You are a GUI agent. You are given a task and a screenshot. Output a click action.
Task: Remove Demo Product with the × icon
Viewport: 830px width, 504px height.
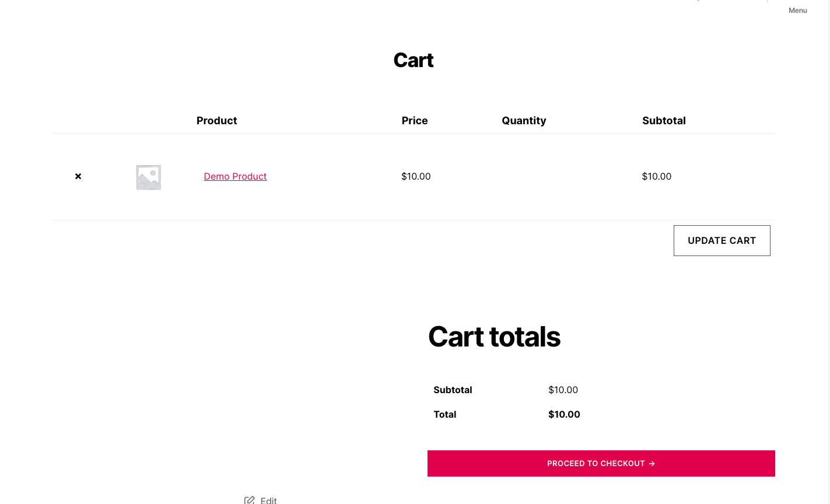pos(78,176)
